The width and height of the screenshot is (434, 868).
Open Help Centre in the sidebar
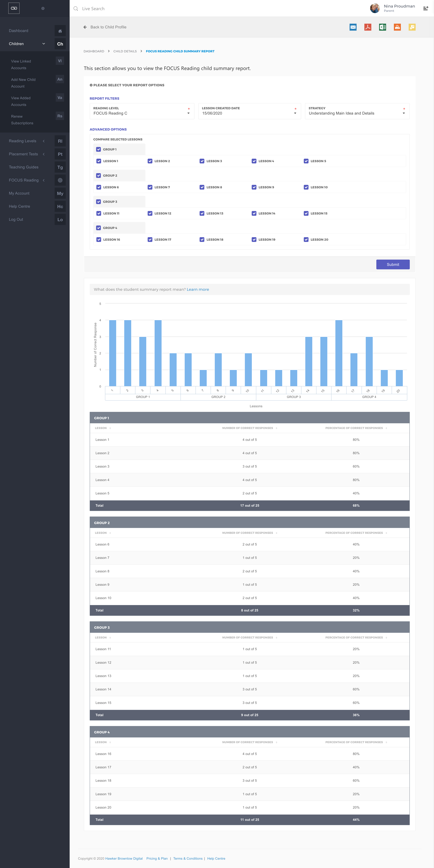[x=19, y=207]
